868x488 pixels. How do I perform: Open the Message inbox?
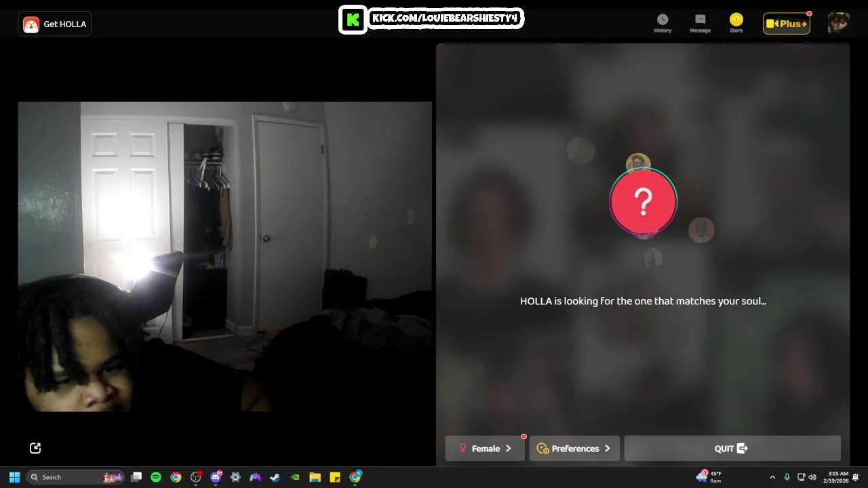[x=700, y=23]
